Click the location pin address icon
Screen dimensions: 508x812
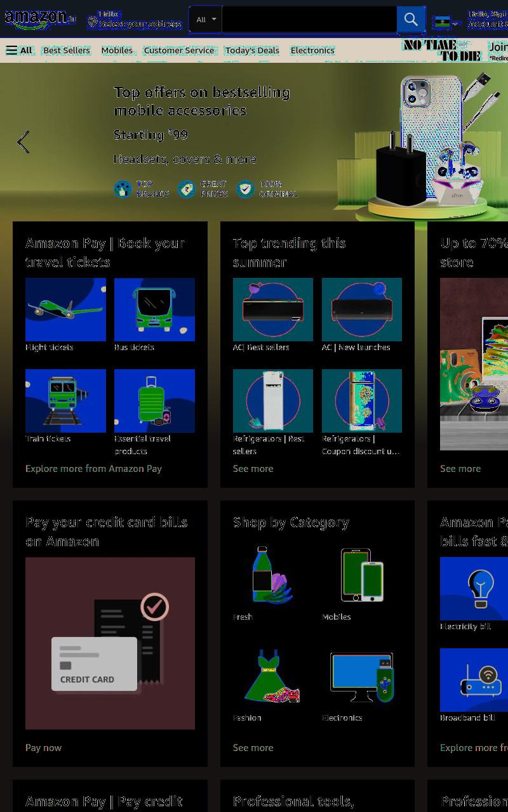coord(93,23)
